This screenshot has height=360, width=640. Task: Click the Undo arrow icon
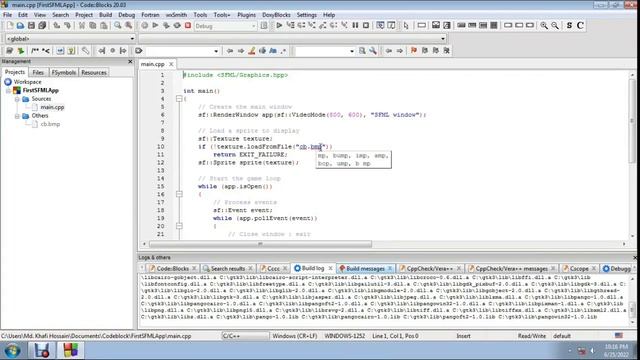tap(56, 26)
